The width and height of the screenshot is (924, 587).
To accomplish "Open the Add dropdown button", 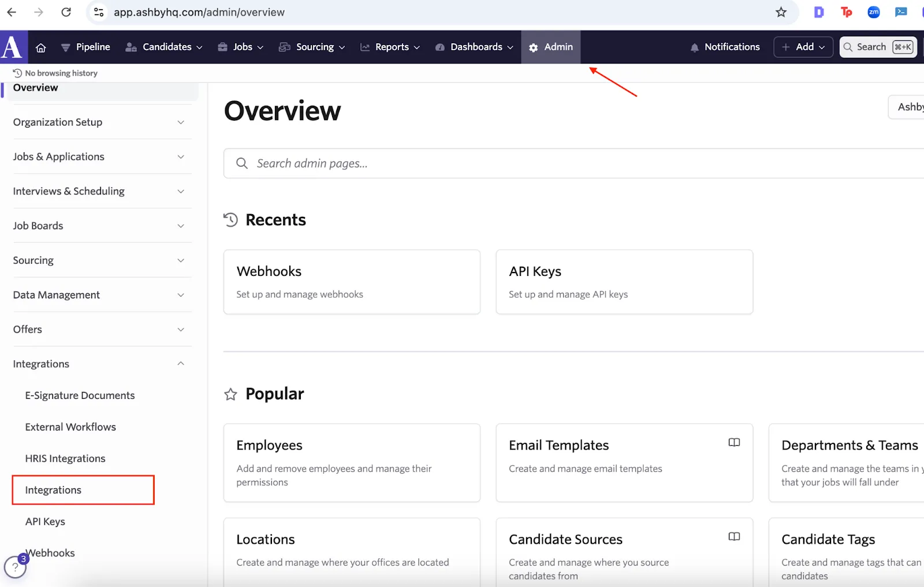I will [803, 47].
